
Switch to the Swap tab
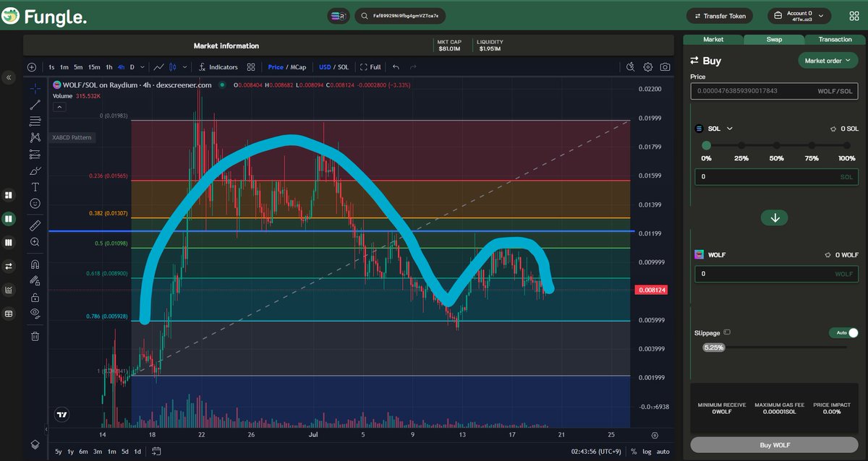775,39
